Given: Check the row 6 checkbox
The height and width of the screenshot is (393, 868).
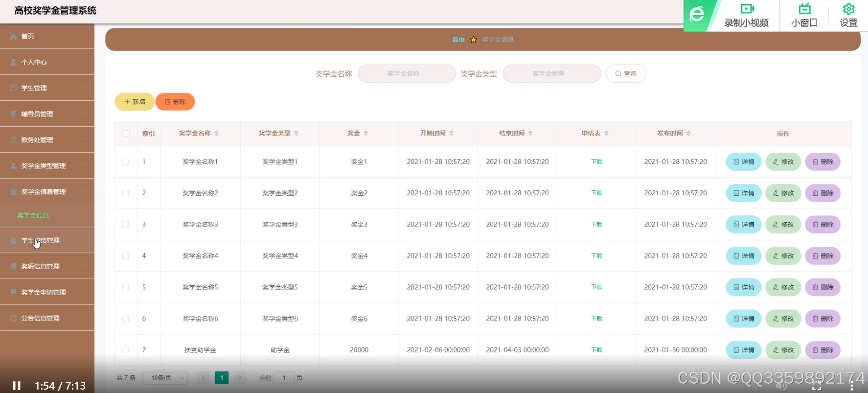Looking at the screenshot, I should 126,319.
